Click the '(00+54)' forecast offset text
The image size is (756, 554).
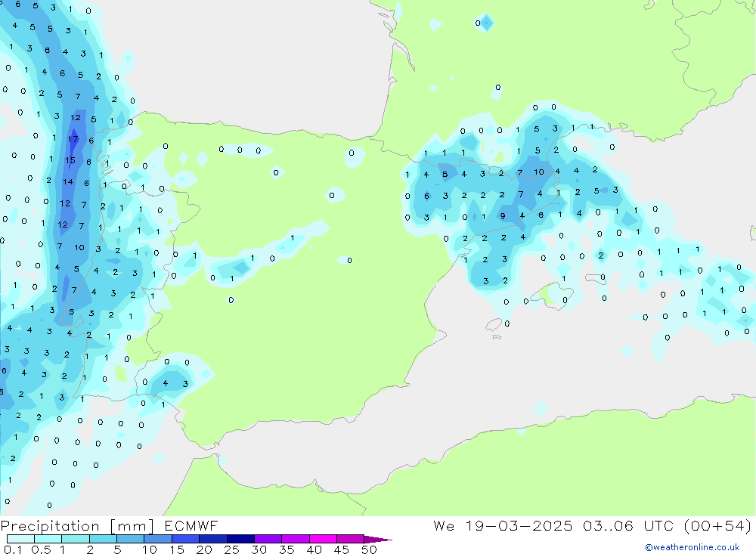(x=717, y=525)
